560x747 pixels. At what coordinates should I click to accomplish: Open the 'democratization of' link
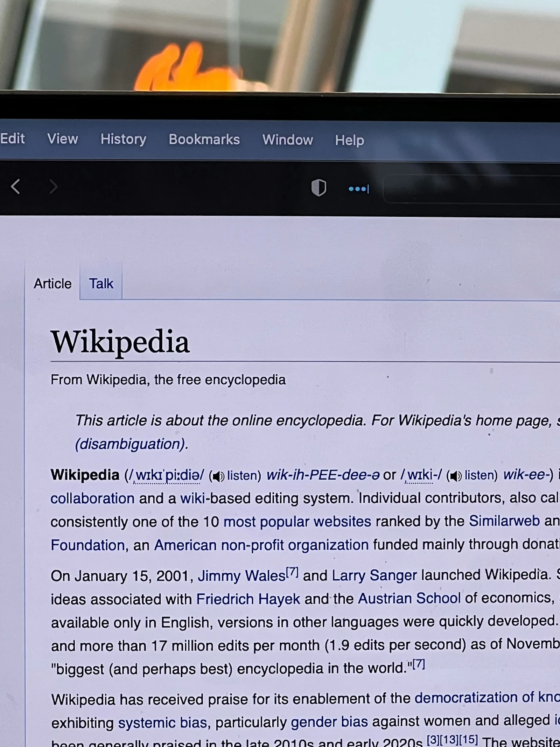pos(487,697)
